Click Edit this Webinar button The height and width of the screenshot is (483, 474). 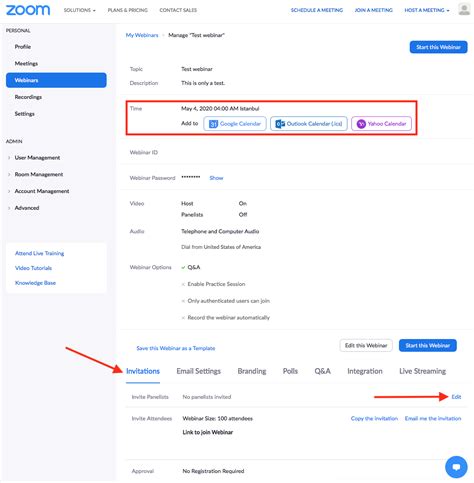coord(366,345)
